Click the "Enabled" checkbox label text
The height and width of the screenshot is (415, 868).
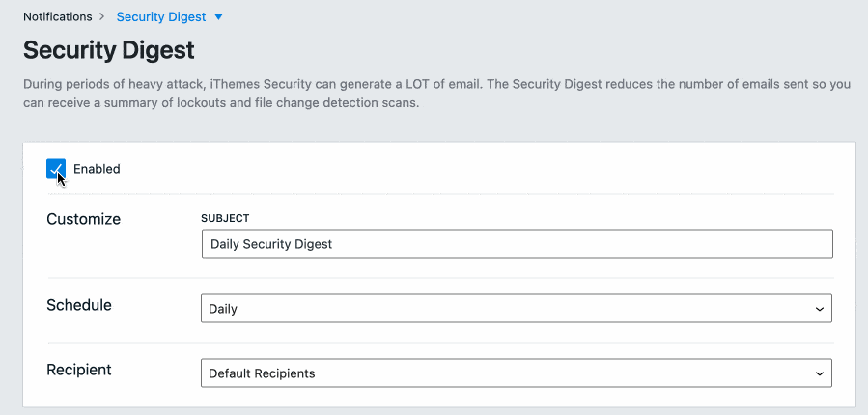[97, 169]
